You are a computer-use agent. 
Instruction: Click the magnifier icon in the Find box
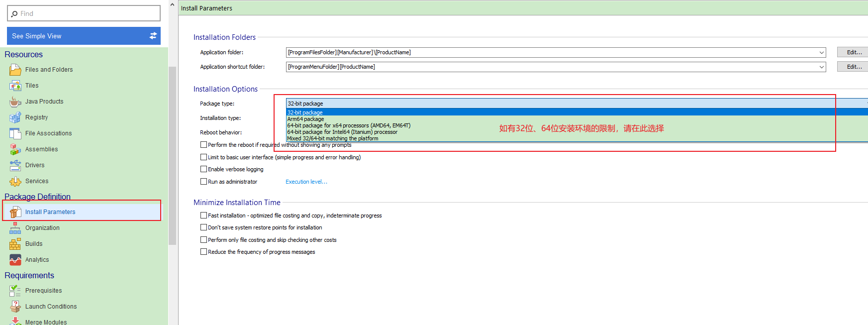coord(14,14)
